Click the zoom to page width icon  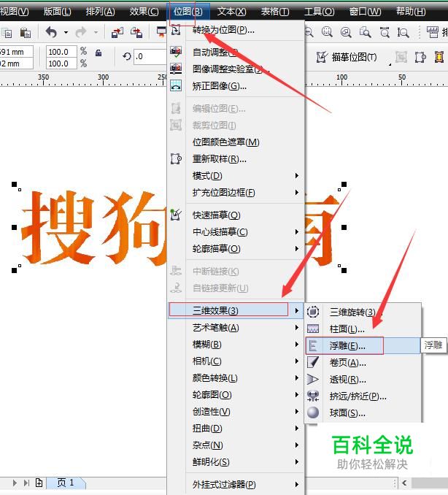[x=385, y=32]
